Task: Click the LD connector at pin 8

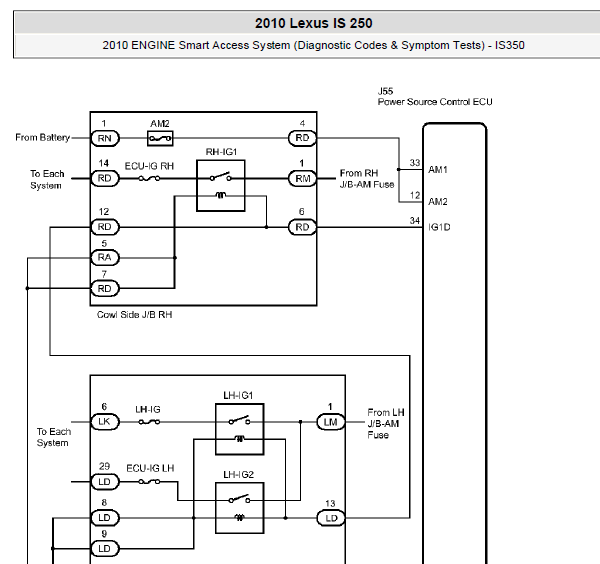Action: point(105,518)
